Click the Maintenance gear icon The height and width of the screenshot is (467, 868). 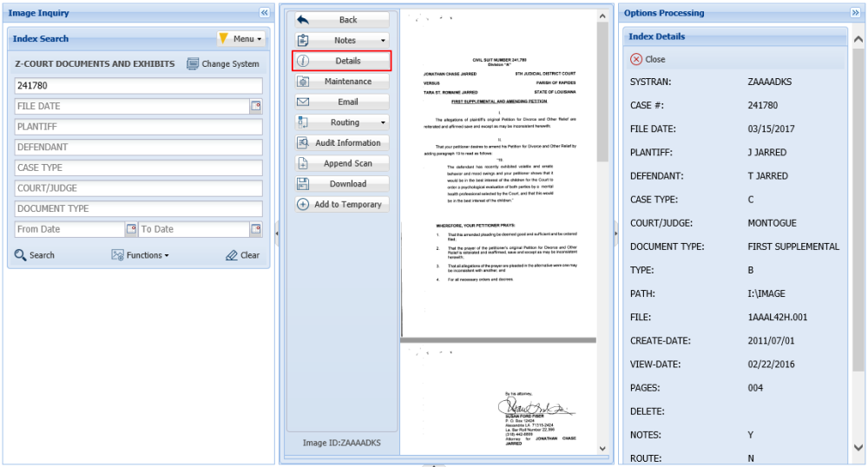(303, 82)
